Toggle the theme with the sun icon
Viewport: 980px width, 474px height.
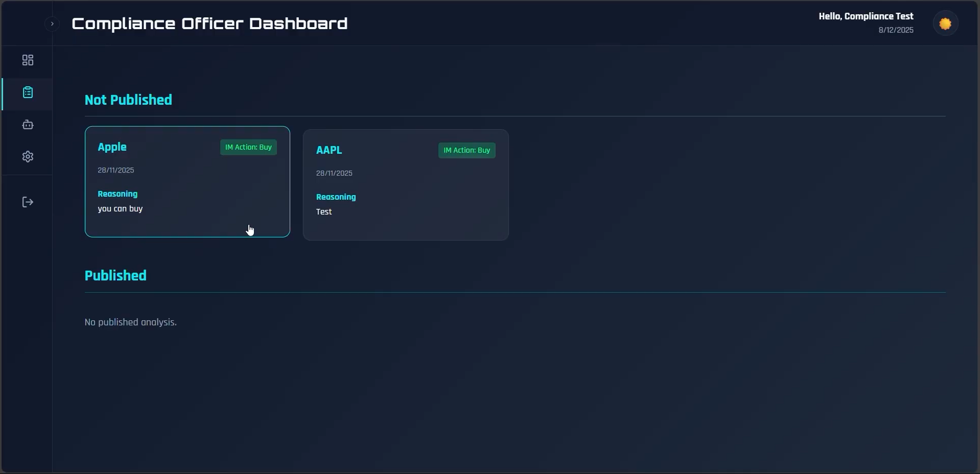click(946, 23)
